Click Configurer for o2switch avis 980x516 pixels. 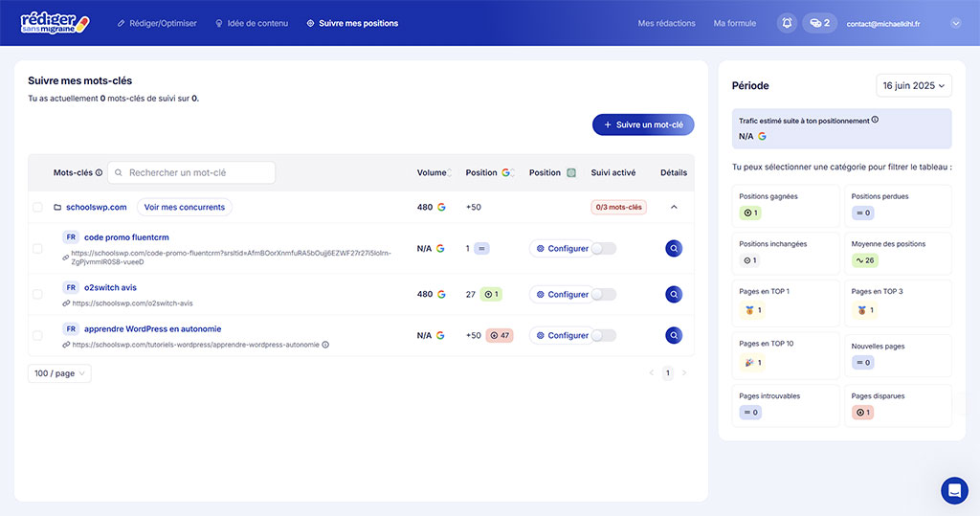562,294
